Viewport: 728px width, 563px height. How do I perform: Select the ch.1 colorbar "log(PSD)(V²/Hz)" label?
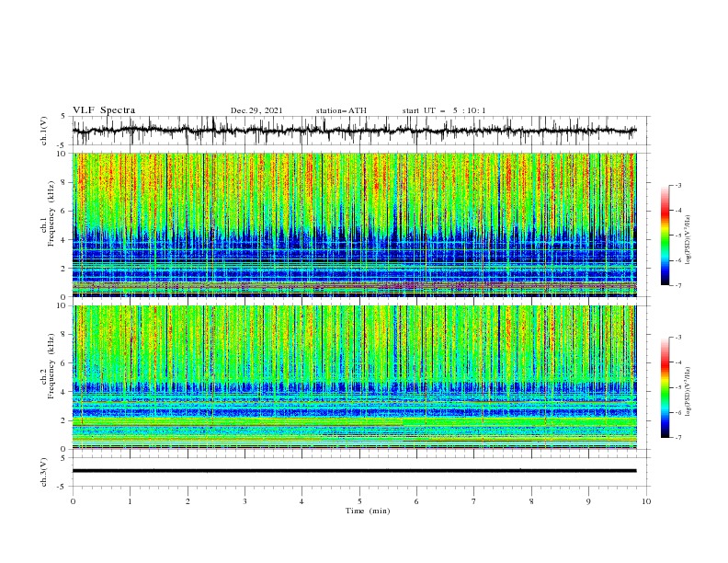coord(688,240)
